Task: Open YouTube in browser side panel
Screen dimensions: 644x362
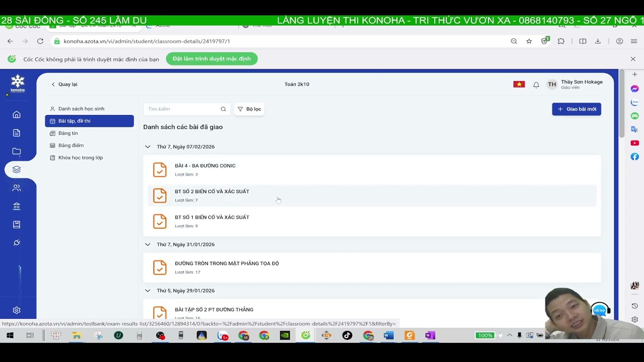Action: click(635, 143)
